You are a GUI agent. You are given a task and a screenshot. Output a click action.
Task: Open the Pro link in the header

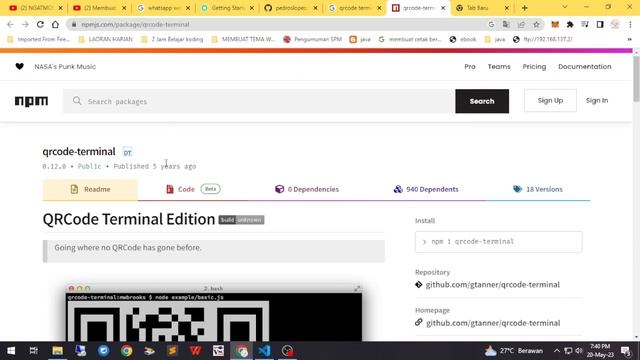(470, 67)
